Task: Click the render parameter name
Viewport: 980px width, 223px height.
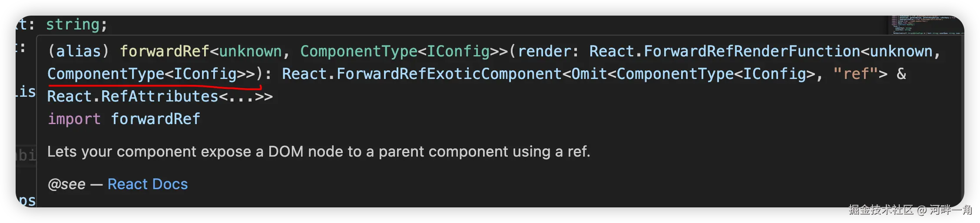Action: pos(544,52)
